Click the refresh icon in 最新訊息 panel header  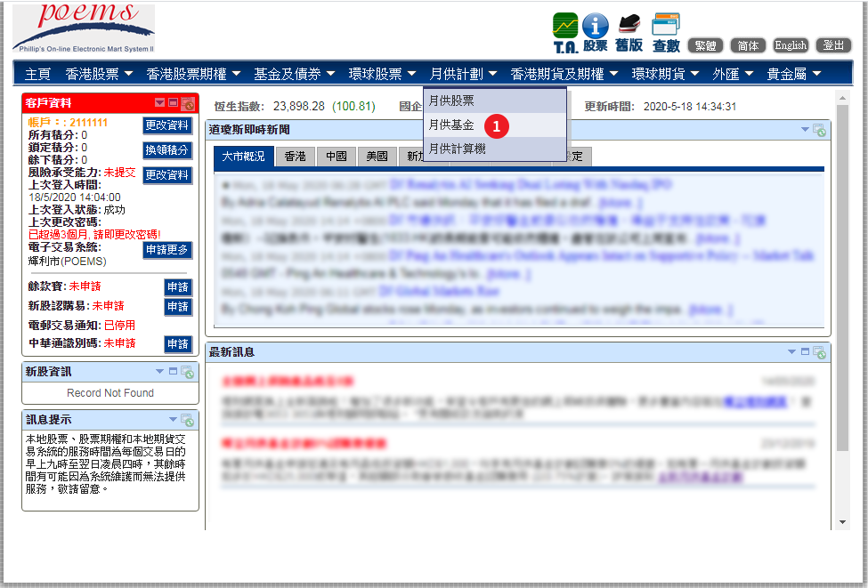click(x=819, y=352)
